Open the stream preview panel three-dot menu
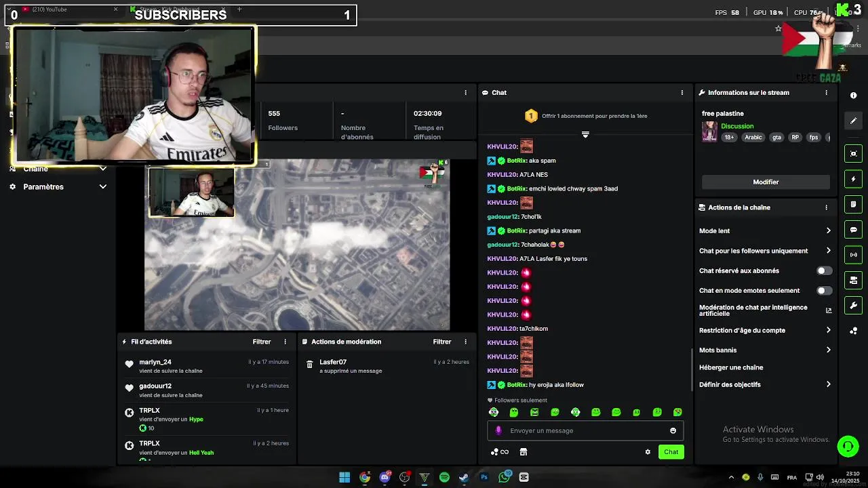 [465, 92]
